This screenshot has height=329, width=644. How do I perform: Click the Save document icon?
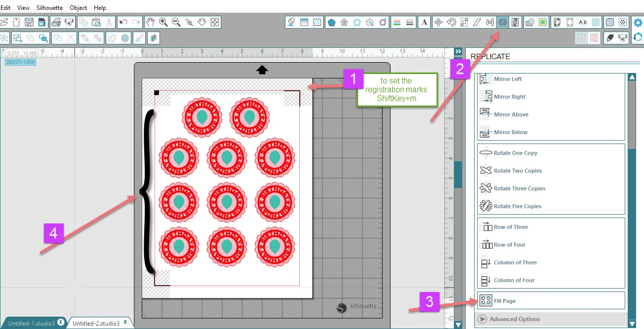(29, 22)
